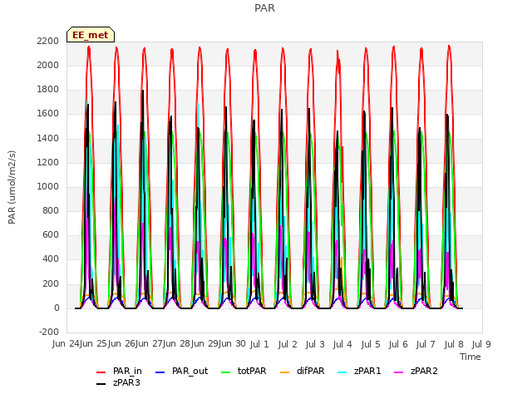This screenshot has width=532, height=399.
Task: Click the Jun 30 x-axis date label
Action: coord(232,344)
